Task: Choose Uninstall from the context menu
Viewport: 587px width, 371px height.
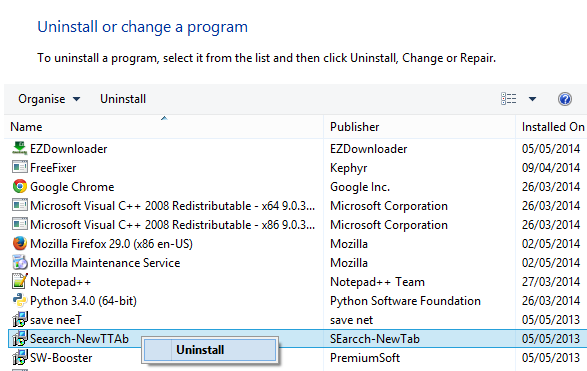Action: (x=210, y=350)
